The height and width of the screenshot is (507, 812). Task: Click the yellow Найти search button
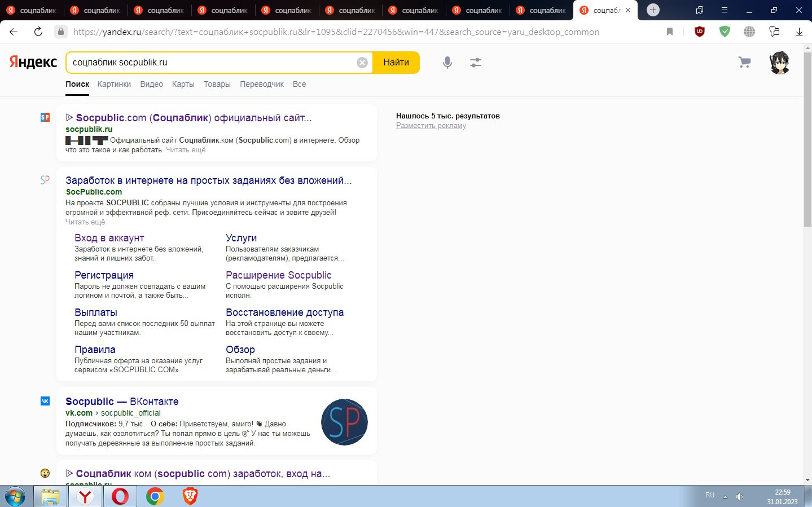point(396,63)
